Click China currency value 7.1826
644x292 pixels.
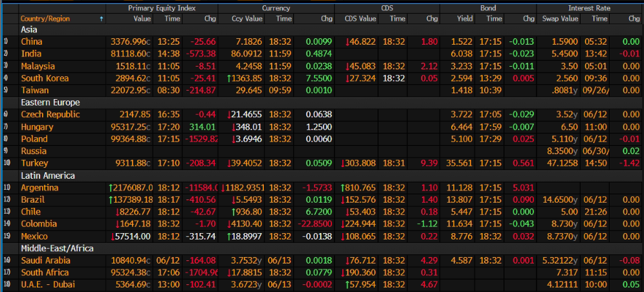click(249, 42)
